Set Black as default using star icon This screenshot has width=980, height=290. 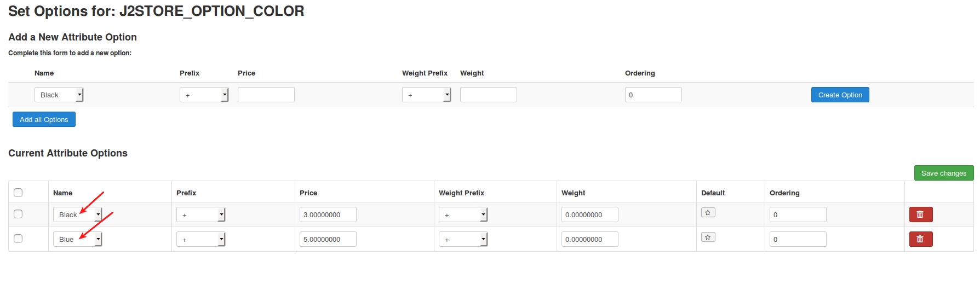pos(708,213)
